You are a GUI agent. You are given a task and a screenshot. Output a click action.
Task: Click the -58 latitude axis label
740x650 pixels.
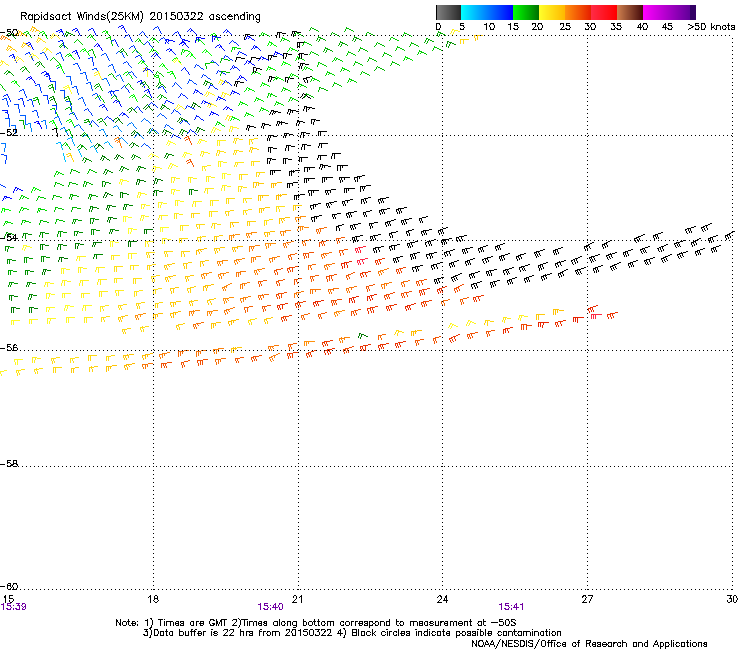tap(9, 464)
